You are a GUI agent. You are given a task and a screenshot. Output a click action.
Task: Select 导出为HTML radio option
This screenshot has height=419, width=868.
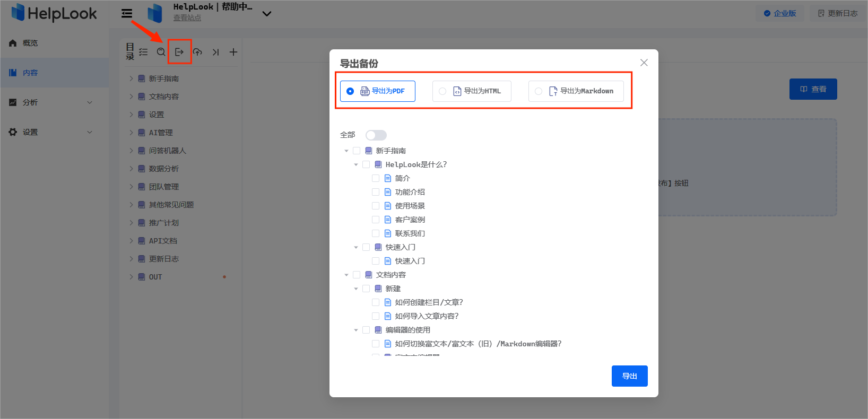[x=472, y=91]
